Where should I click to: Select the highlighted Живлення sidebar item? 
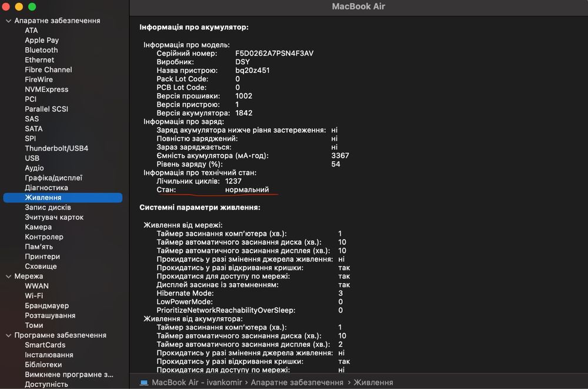(63, 198)
